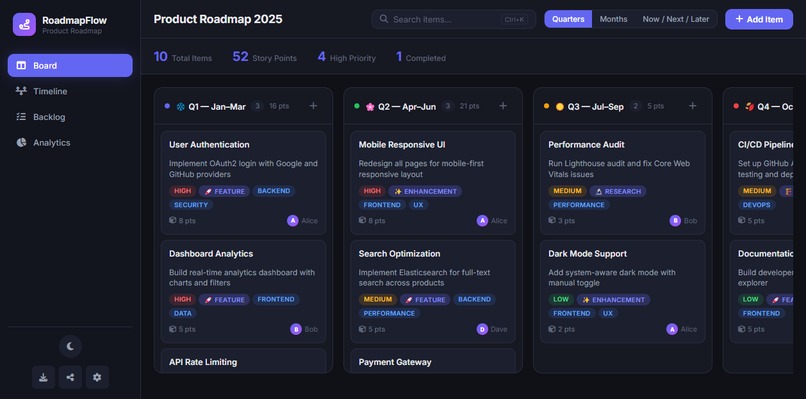Click the 10 Total Items stat
Image resolution: width=806 pixels, height=399 pixels.
[x=182, y=57]
